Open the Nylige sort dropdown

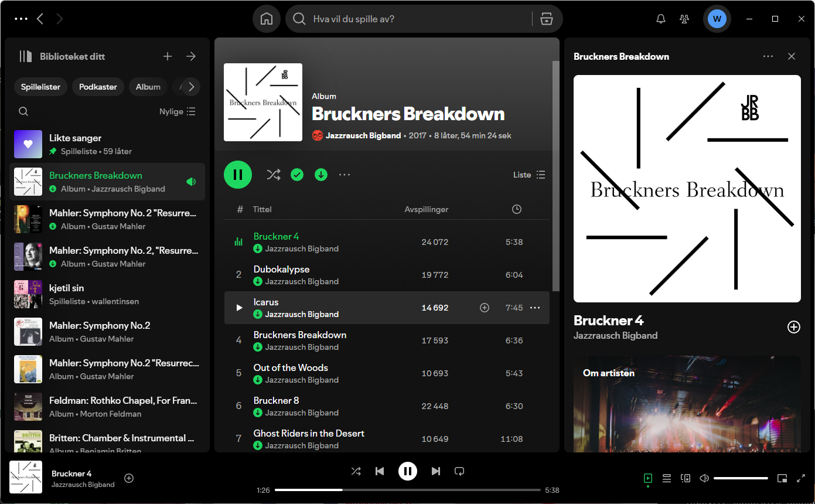178,111
